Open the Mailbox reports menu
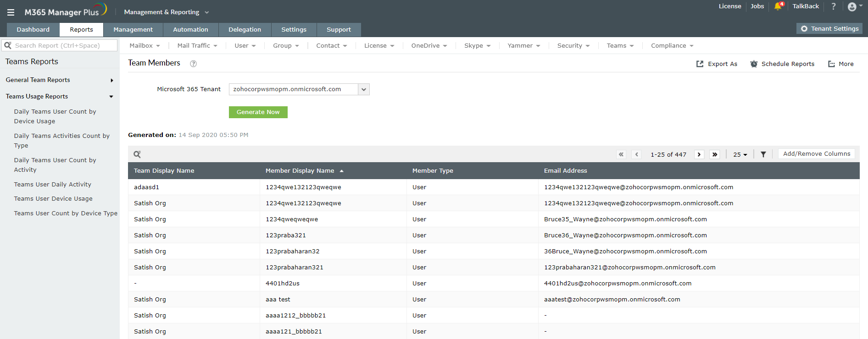The image size is (868, 339). click(145, 46)
